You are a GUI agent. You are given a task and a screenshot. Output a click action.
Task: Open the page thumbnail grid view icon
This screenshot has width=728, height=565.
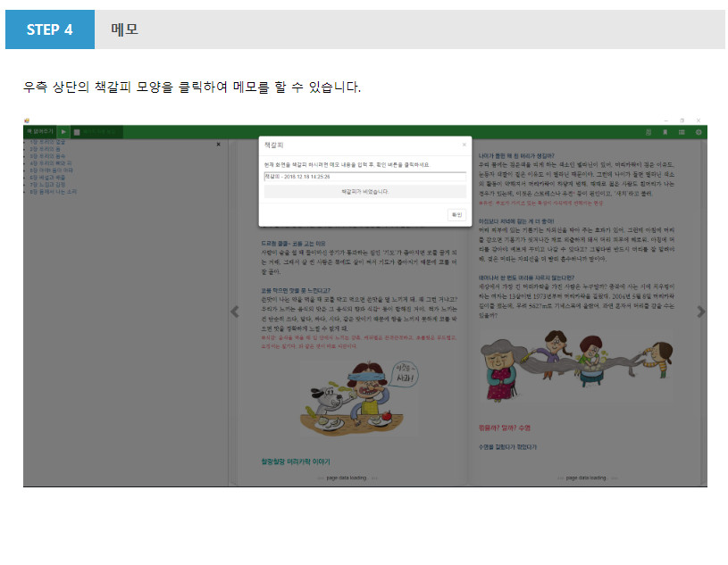tap(682, 132)
